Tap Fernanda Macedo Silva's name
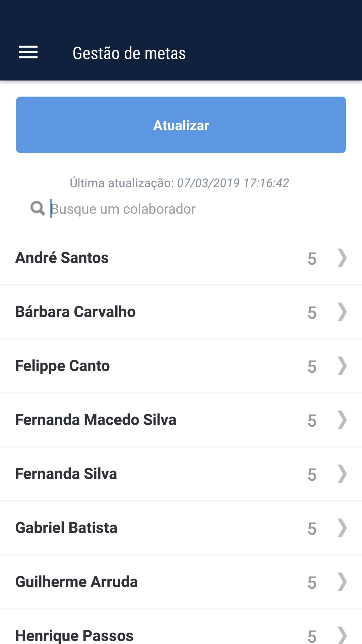Viewport: 362px width, 644px height. (96, 420)
